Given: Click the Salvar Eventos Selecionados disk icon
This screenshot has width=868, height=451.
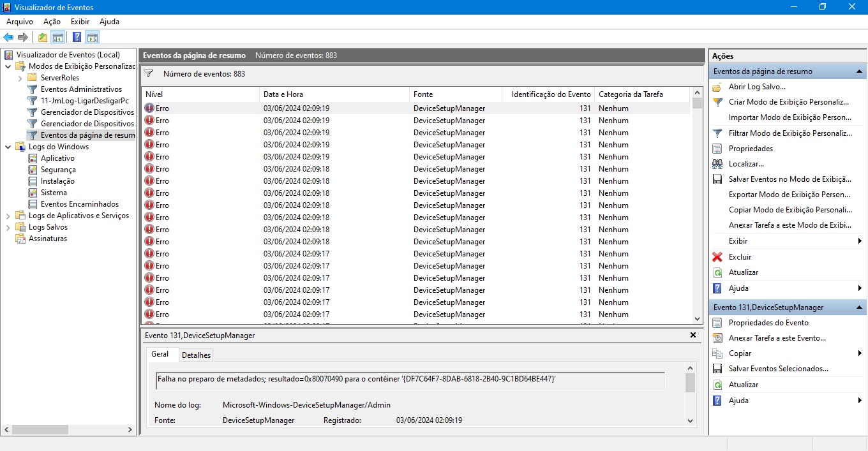Looking at the screenshot, I should (x=717, y=369).
